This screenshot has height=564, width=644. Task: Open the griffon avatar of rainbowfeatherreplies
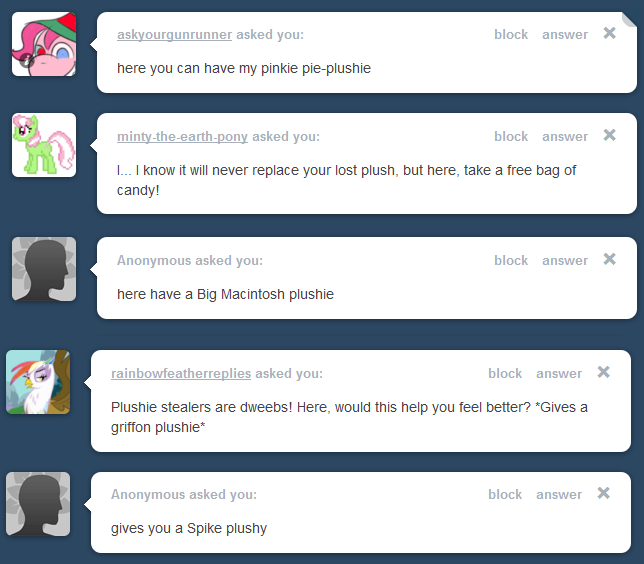38,382
